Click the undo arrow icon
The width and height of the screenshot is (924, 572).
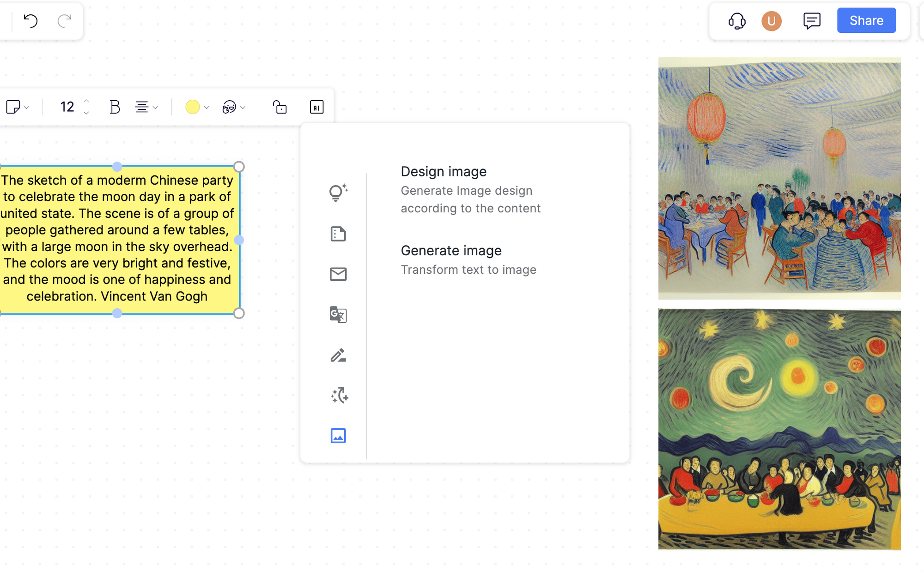click(30, 21)
